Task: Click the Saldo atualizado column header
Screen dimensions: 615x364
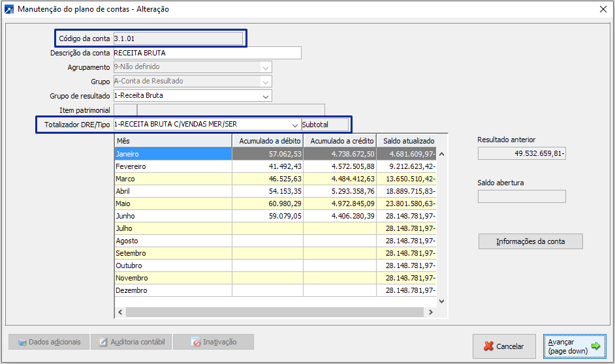Action: [408, 141]
